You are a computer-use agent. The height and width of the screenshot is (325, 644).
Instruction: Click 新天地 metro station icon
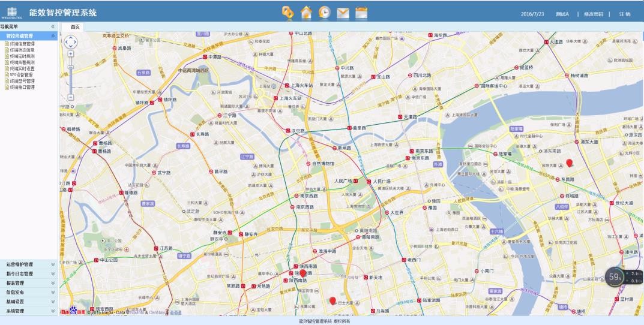(366, 278)
